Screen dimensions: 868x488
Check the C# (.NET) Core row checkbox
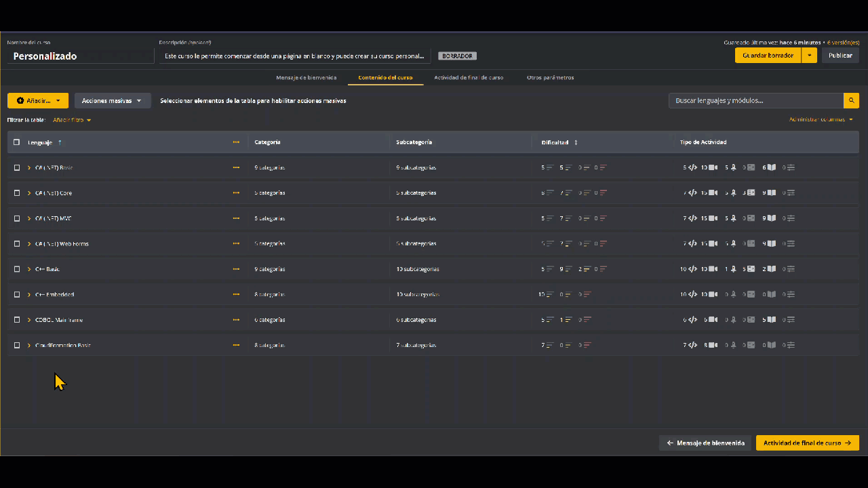tap(17, 192)
